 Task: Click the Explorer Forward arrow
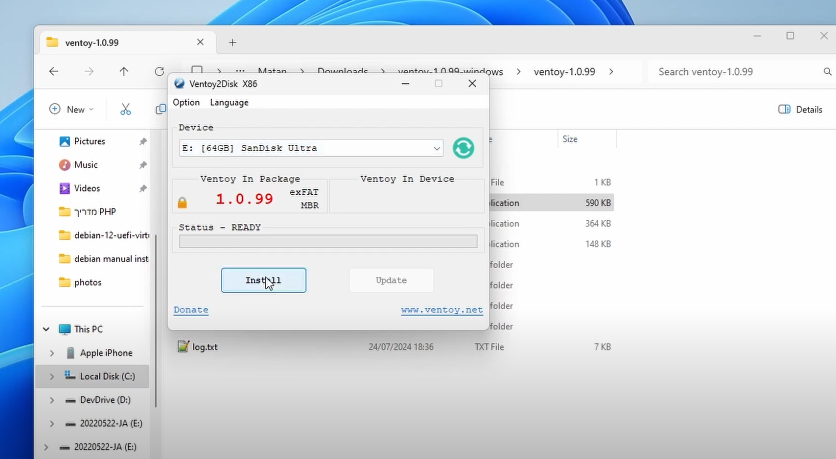(89, 71)
